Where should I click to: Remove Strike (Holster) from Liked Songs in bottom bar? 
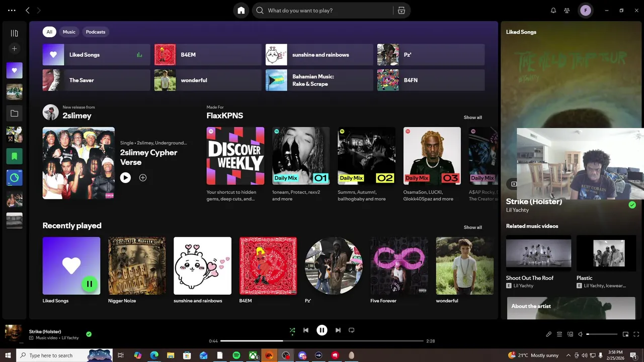click(89, 334)
